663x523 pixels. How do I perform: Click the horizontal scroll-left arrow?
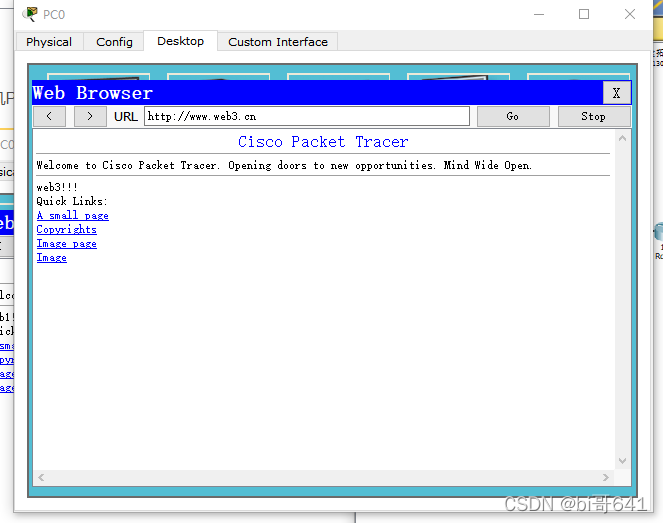[41, 477]
